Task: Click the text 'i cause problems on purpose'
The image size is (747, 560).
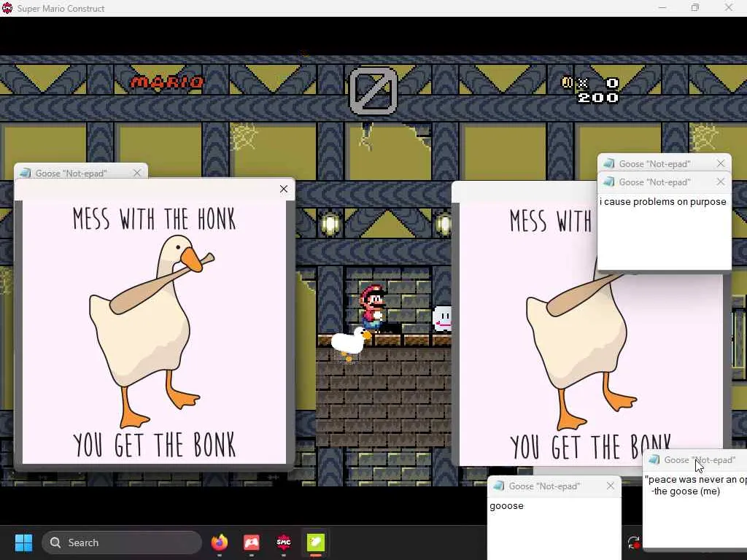Action: [662, 202]
